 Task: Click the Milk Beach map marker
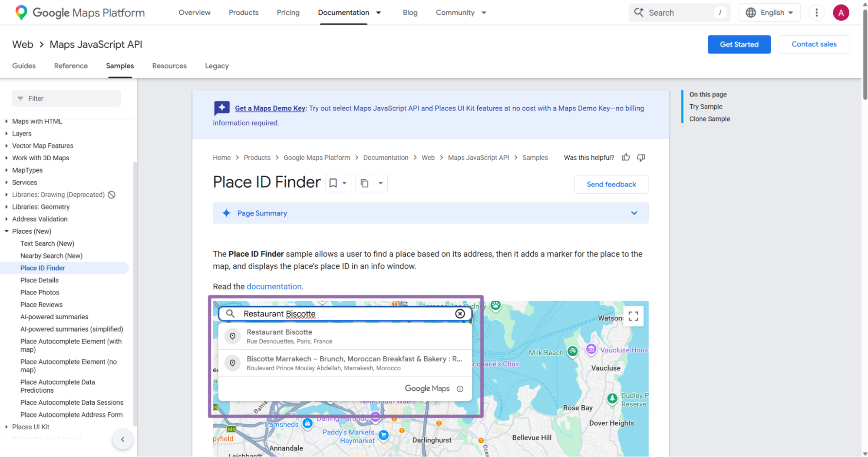(573, 351)
